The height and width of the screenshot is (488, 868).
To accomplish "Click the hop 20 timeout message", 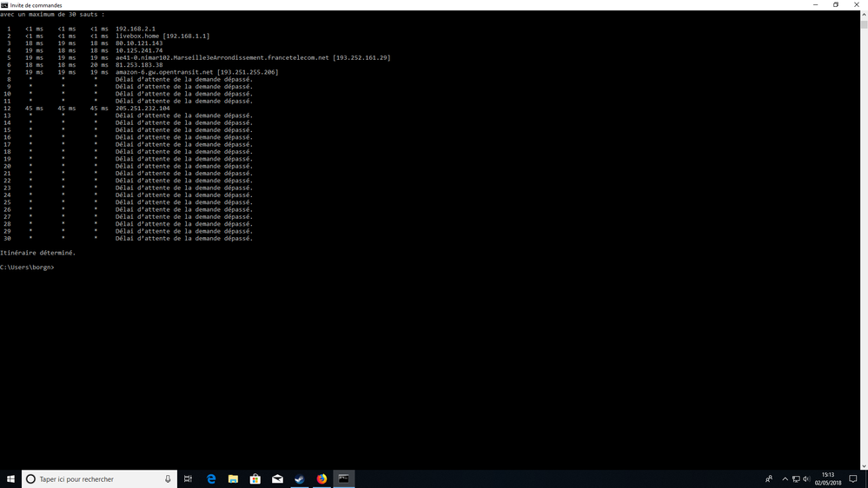I will (184, 166).
